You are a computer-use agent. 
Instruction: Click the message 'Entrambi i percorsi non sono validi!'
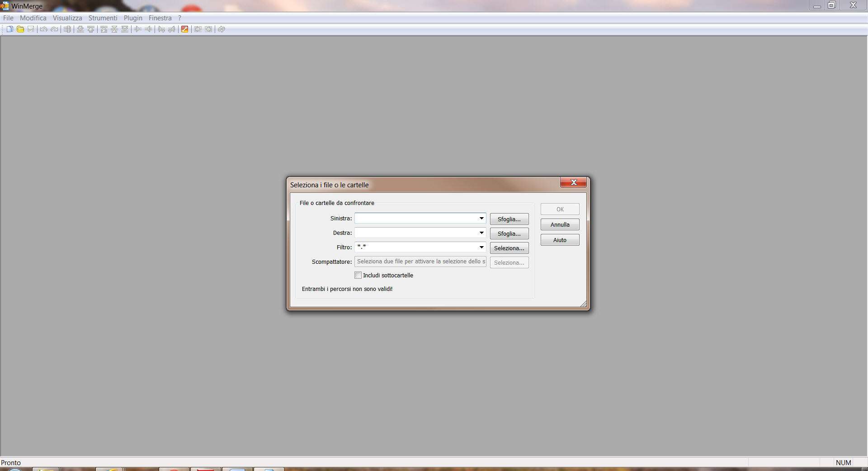click(347, 289)
